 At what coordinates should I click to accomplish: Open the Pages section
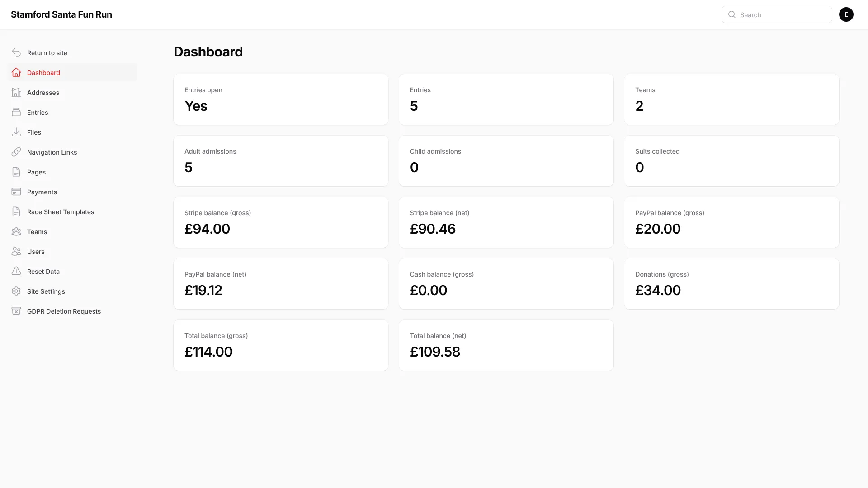(36, 172)
